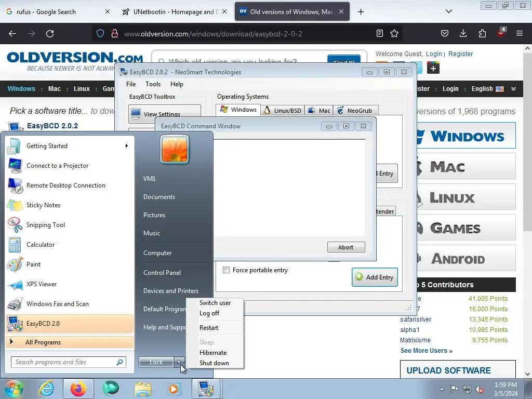
Task: Open Firefox downloads panel
Action: [463, 33]
